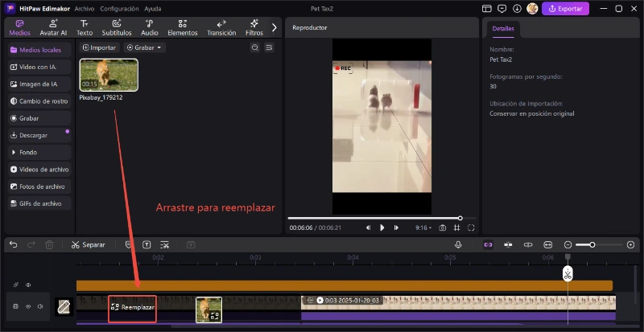644x332 pixels.
Task: Click the Exportar button
Action: click(565, 9)
